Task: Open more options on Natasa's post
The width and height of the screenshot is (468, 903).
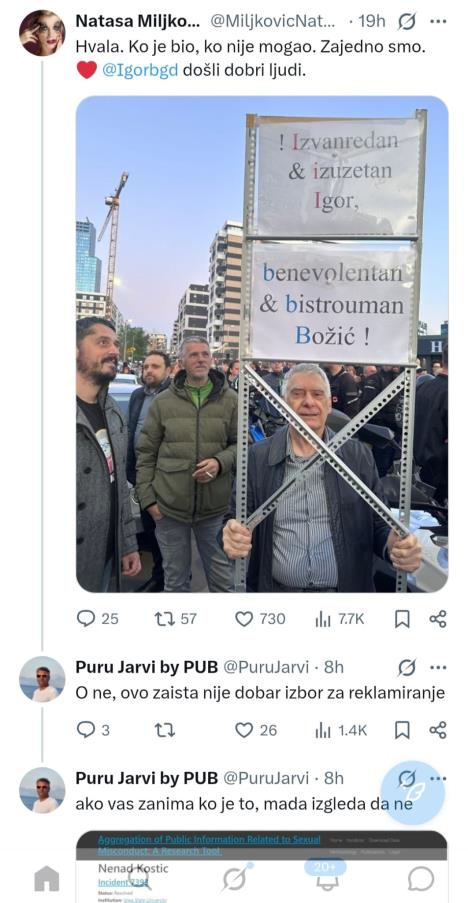Action: (x=439, y=22)
